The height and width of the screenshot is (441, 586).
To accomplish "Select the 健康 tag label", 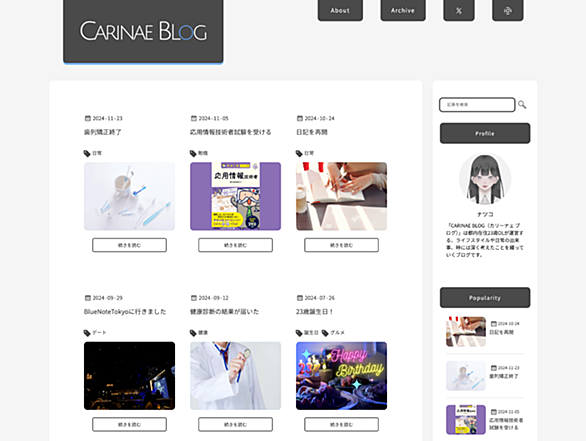I will pos(203,333).
